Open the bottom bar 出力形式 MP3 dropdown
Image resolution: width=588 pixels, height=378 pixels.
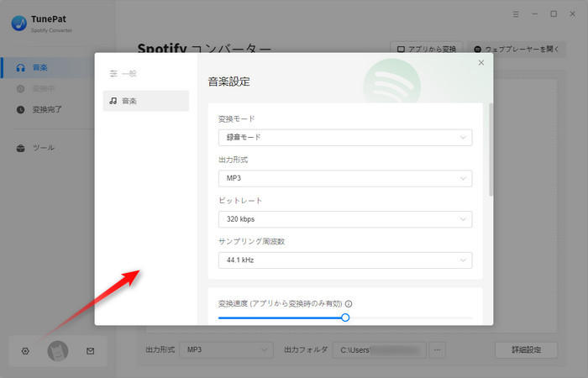226,350
